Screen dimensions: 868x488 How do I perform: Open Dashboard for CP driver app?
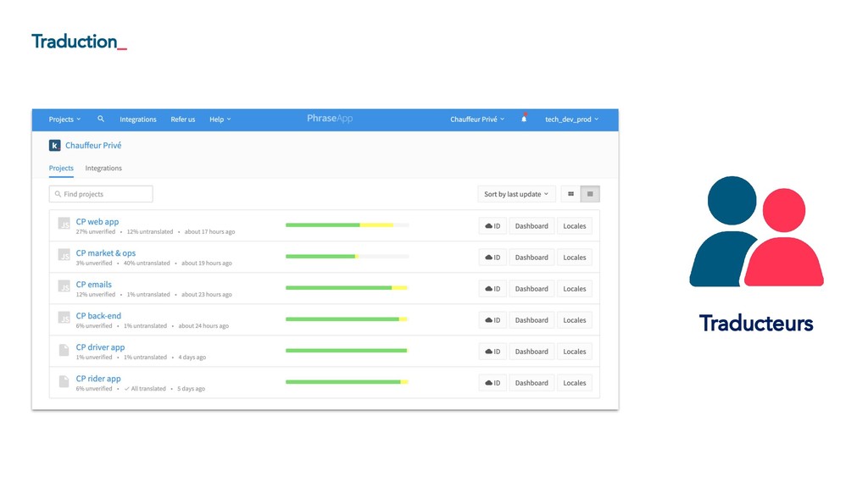[531, 352]
